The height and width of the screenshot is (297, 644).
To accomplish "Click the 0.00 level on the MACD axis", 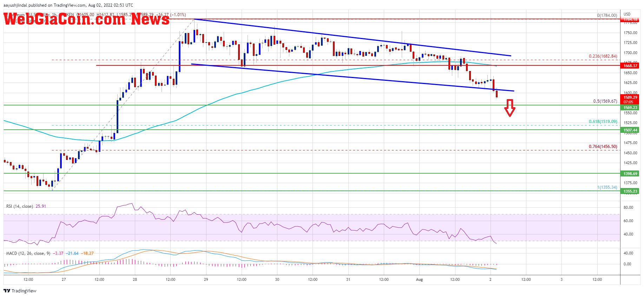I will click(x=627, y=264).
